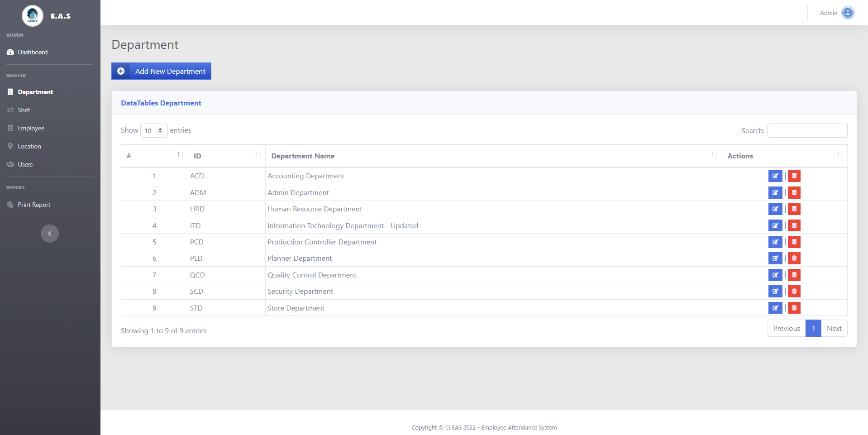The height and width of the screenshot is (435, 868).
Task: Select the QCD ID cell
Action: coord(227,275)
